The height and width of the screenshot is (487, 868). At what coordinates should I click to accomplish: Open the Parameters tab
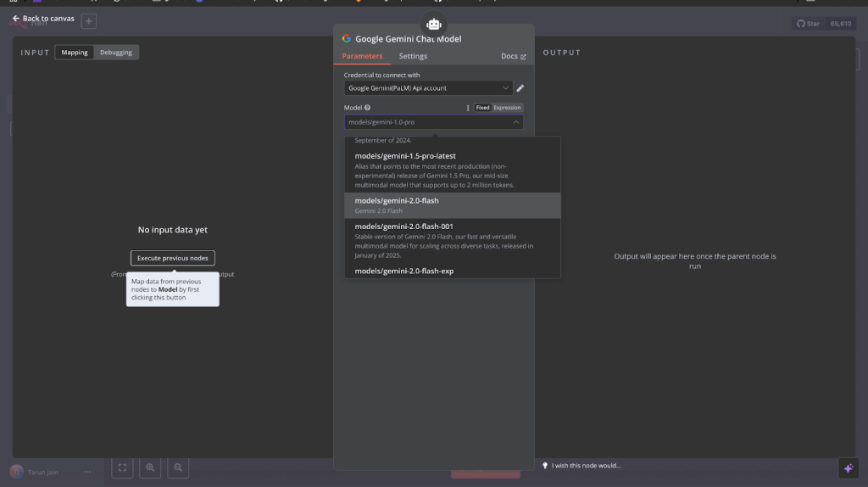point(362,56)
